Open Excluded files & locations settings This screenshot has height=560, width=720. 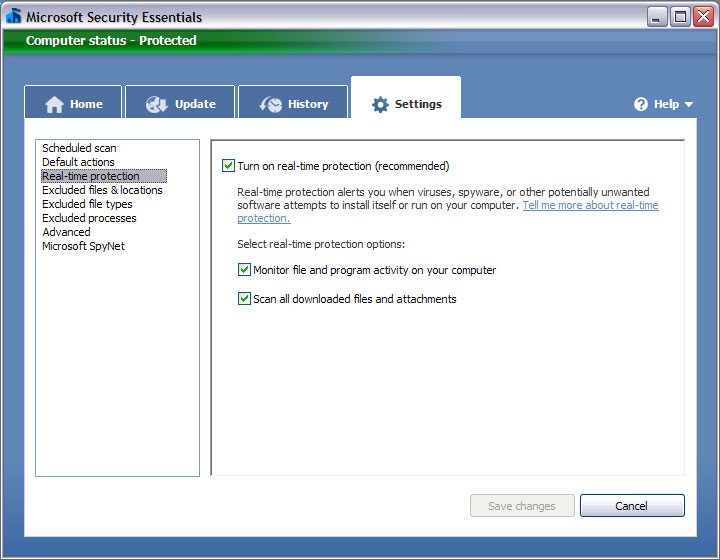102,190
